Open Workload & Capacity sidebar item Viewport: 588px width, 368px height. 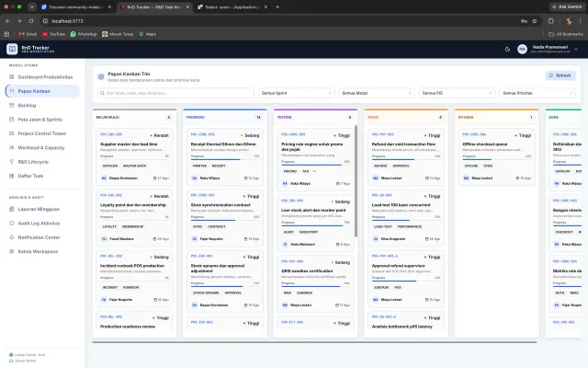pos(43,147)
